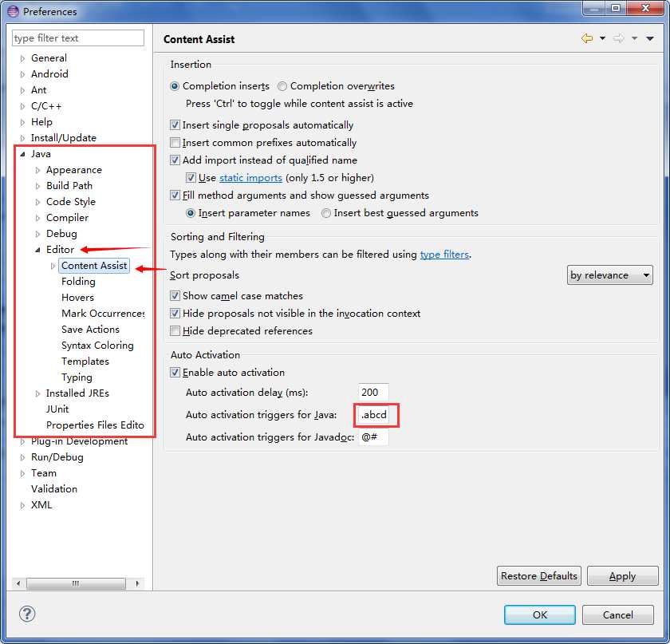Click the Restore Defaults button
Screen dimensions: 670x644
[539, 575]
